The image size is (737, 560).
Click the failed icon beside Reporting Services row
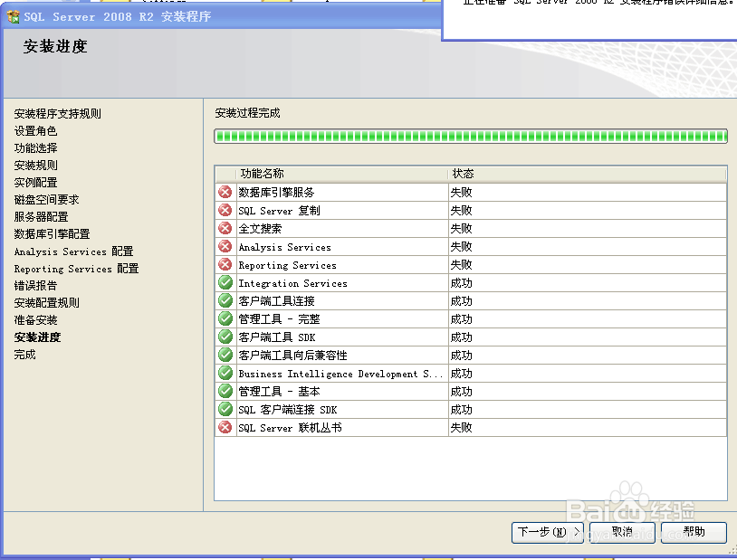[x=225, y=264]
